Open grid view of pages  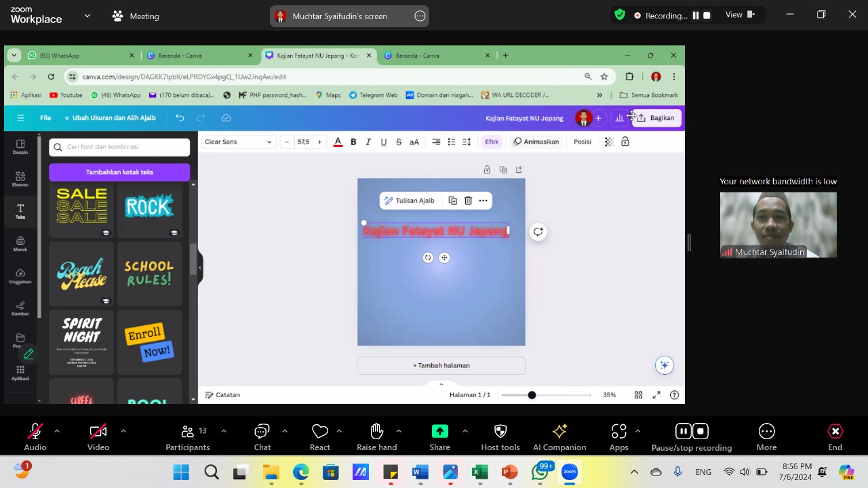point(638,395)
